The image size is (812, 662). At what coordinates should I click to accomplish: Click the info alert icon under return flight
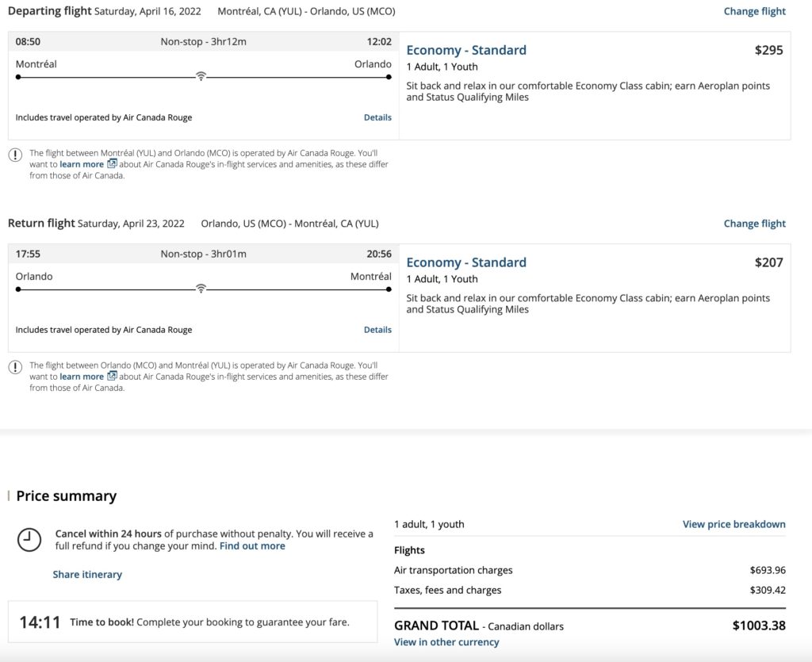[15, 367]
